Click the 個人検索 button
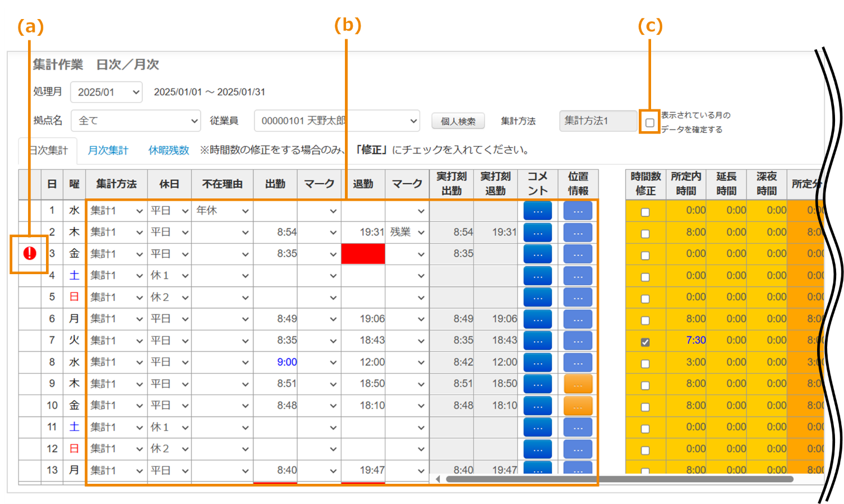The image size is (844, 504). [458, 121]
